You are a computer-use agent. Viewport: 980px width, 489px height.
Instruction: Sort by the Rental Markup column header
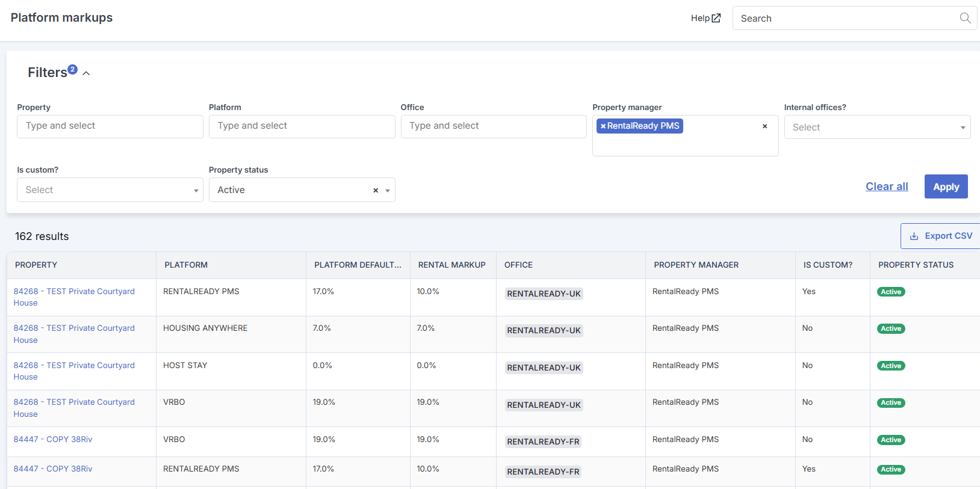click(452, 265)
